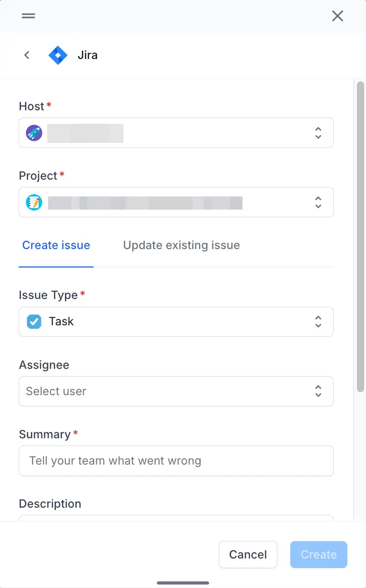366x588 pixels.
Task: Click the blue Create button
Action: tap(318, 554)
